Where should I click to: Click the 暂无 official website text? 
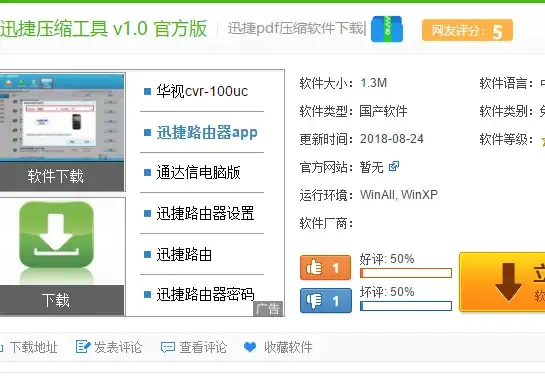click(x=372, y=167)
